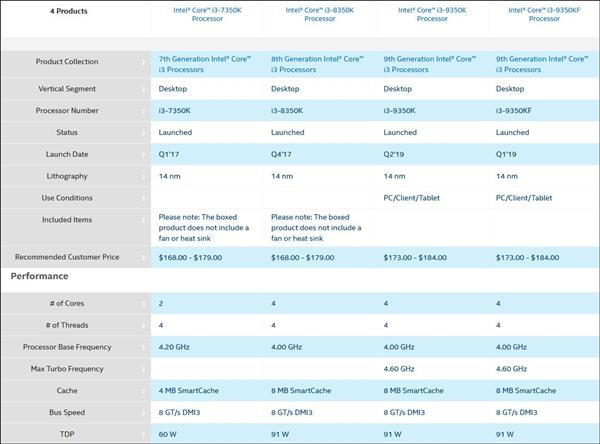Expand the Included Items row info
Viewport: 600px width, 444px height.
(x=143, y=221)
